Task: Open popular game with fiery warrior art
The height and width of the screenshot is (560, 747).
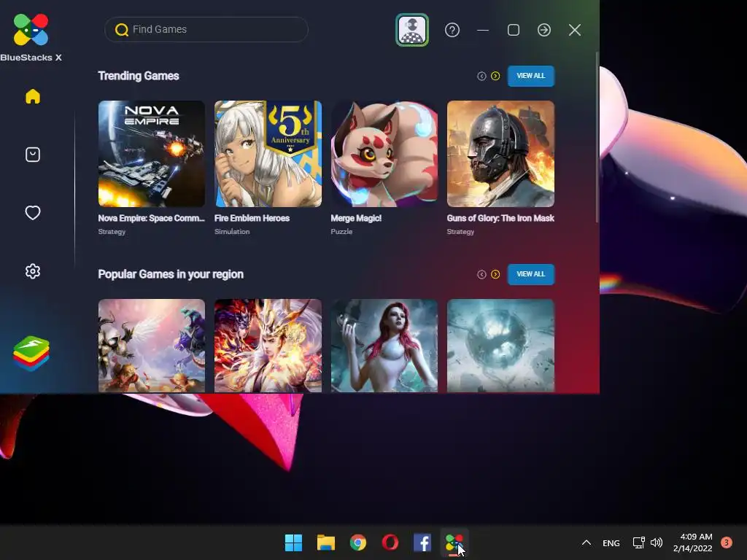Action: [x=268, y=346]
